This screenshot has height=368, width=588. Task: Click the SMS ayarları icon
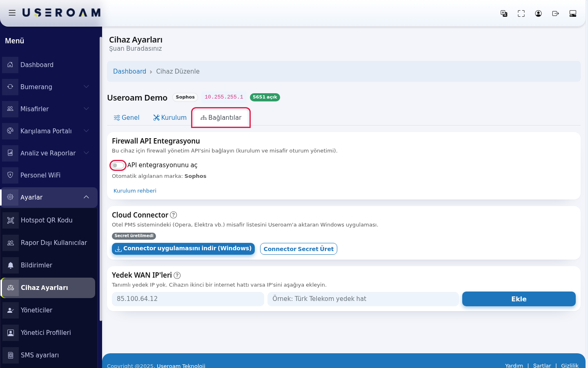(x=11, y=355)
